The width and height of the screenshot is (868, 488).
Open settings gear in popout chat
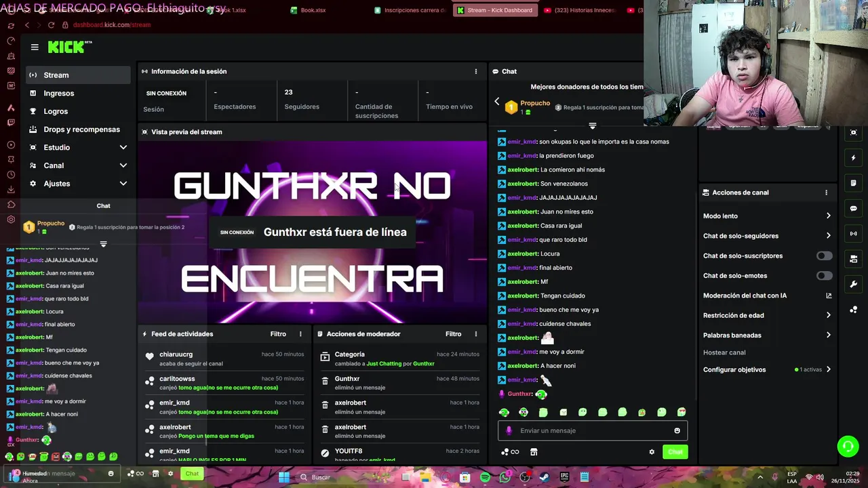pos(170,474)
